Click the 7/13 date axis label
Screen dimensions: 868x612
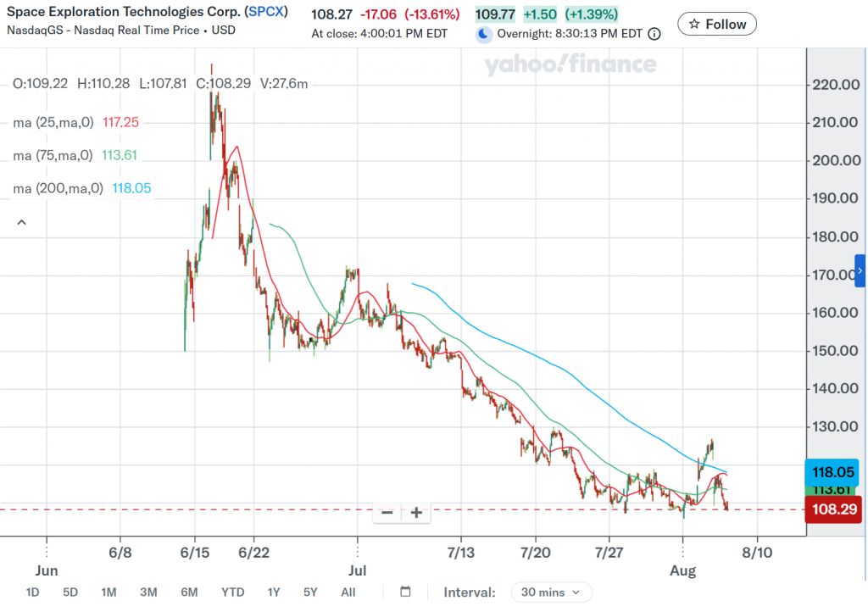click(x=460, y=552)
